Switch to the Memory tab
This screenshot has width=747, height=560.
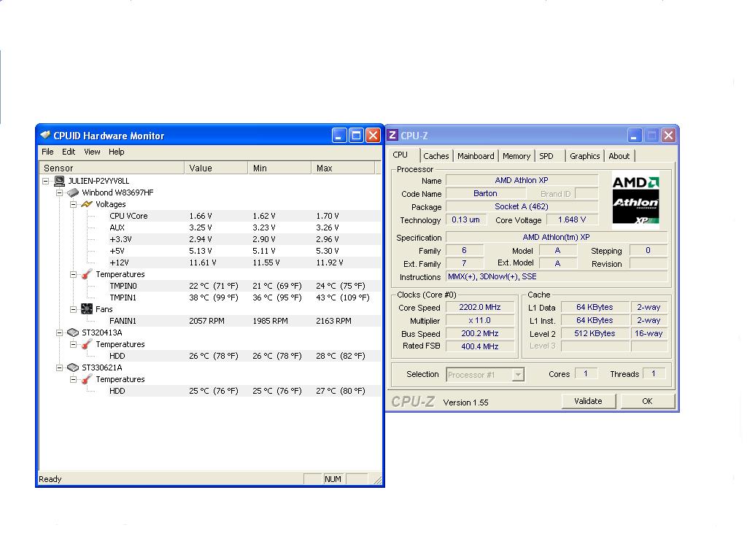tap(516, 156)
